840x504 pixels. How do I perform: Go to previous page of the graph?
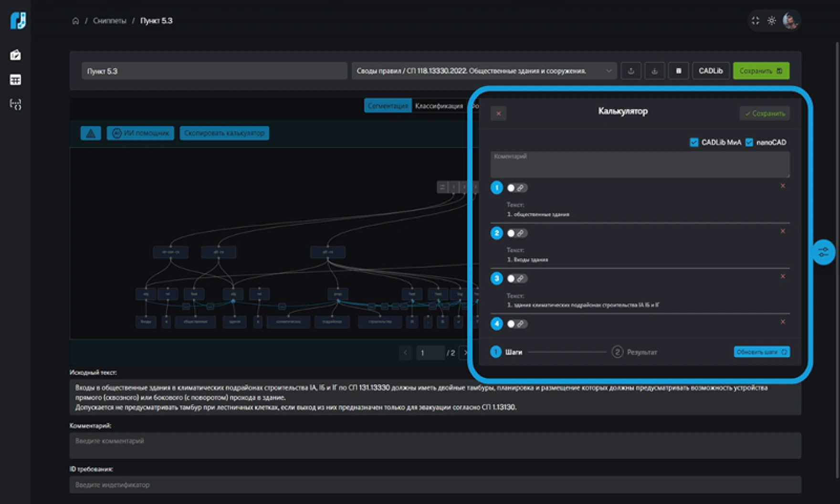coord(405,353)
